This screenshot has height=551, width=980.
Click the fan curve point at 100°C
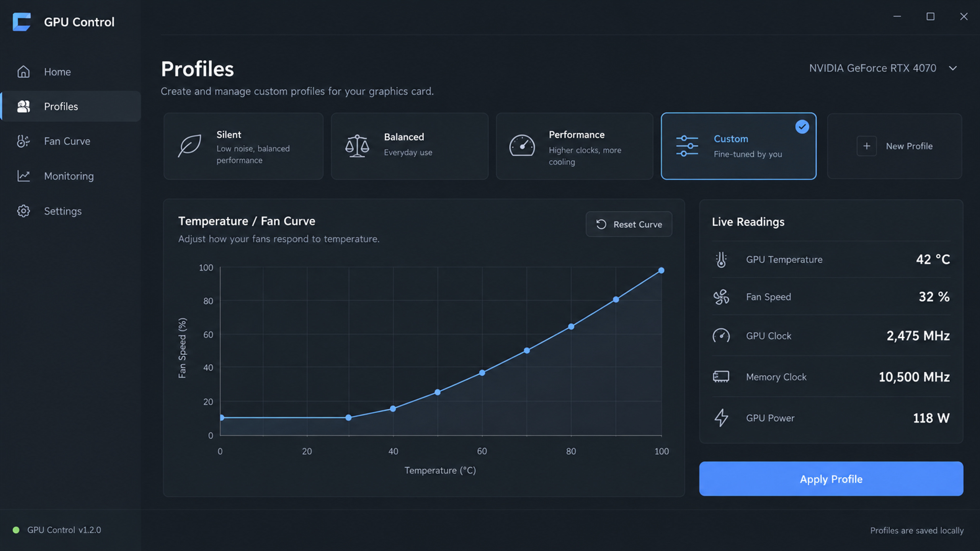[661, 271]
